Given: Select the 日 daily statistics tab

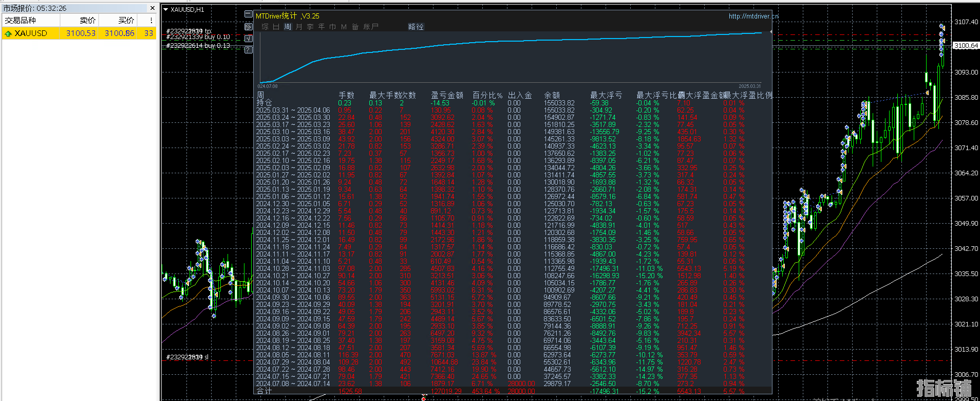Looking at the screenshot, I should [x=276, y=27].
